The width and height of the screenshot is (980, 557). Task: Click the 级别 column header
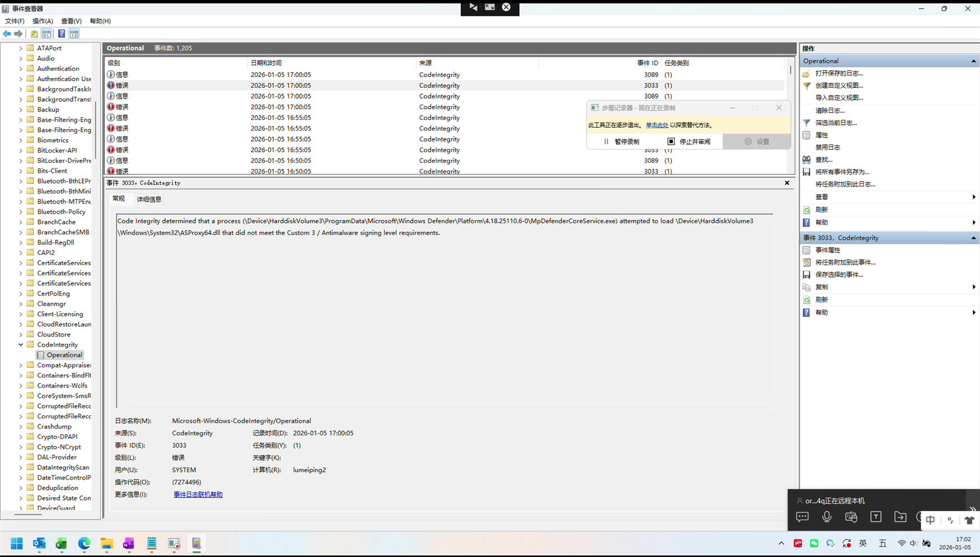176,63
